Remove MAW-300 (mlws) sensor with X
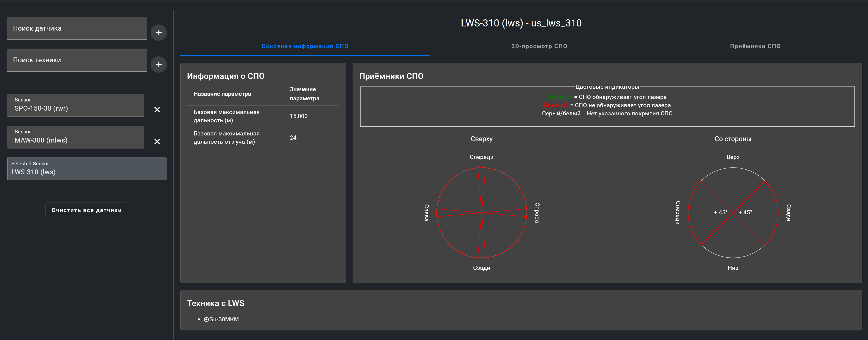Screen dimensions: 868x340 [x=157, y=141]
